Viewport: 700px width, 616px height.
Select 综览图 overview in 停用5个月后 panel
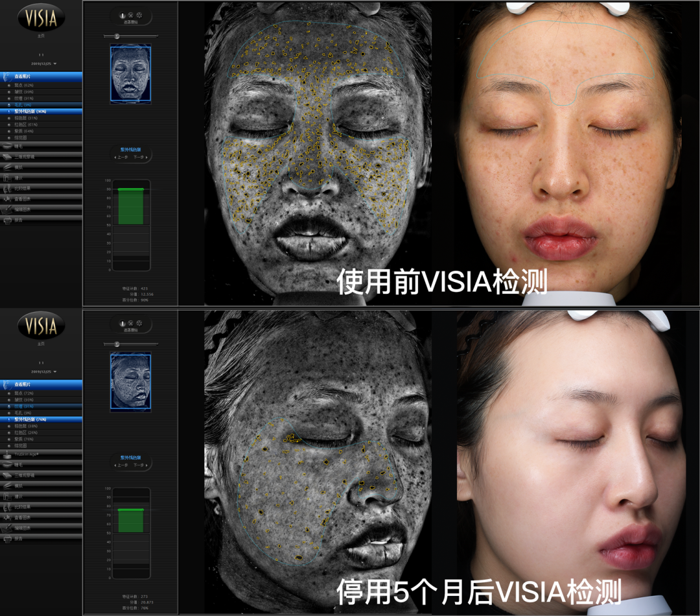[41, 446]
